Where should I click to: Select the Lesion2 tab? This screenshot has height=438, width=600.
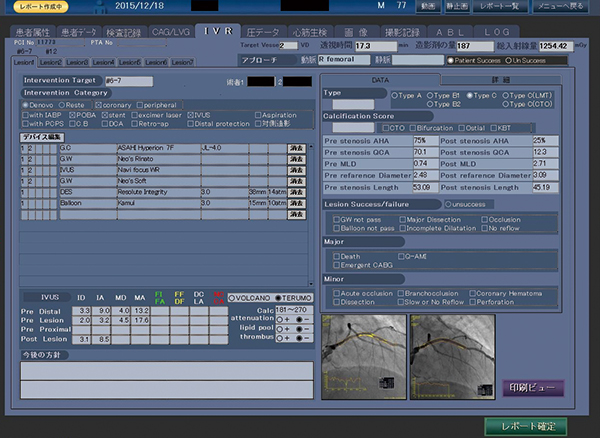click(50, 62)
